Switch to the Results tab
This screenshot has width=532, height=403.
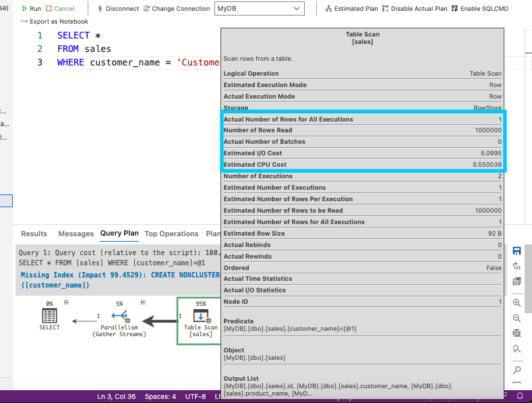click(x=34, y=234)
